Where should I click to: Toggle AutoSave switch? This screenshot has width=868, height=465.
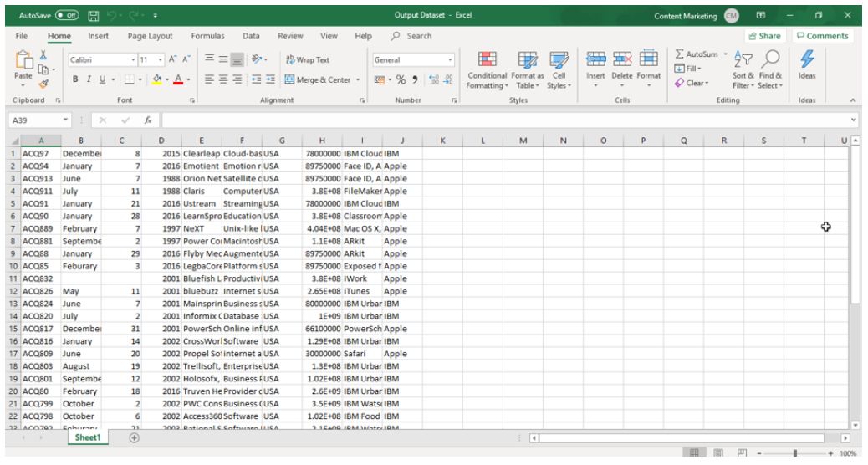[x=67, y=16]
